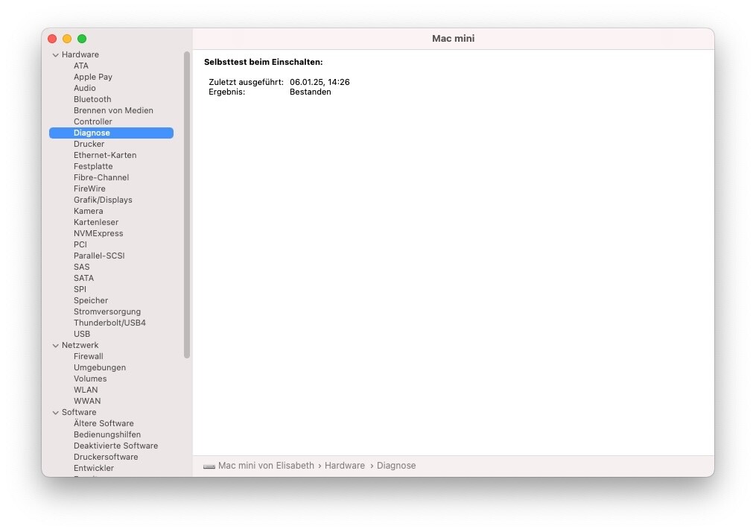Show Speicher details
The height and width of the screenshot is (532, 756).
(x=91, y=300)
